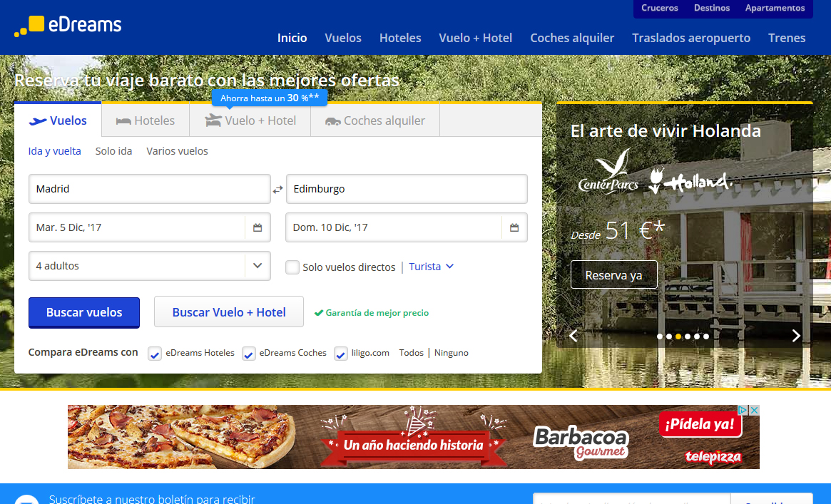Uncheck eDreams Hoteles comparison checkbox

[155, 354]
